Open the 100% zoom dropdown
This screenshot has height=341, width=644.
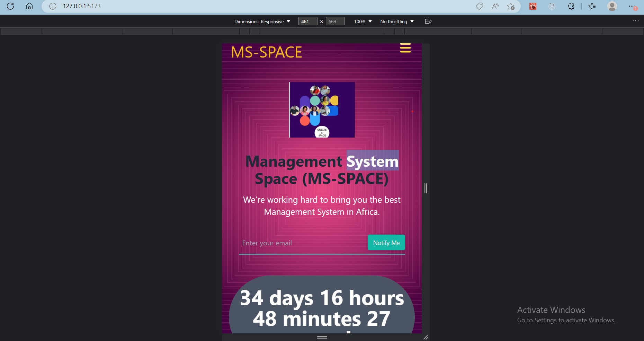click(x=362, y=21)
